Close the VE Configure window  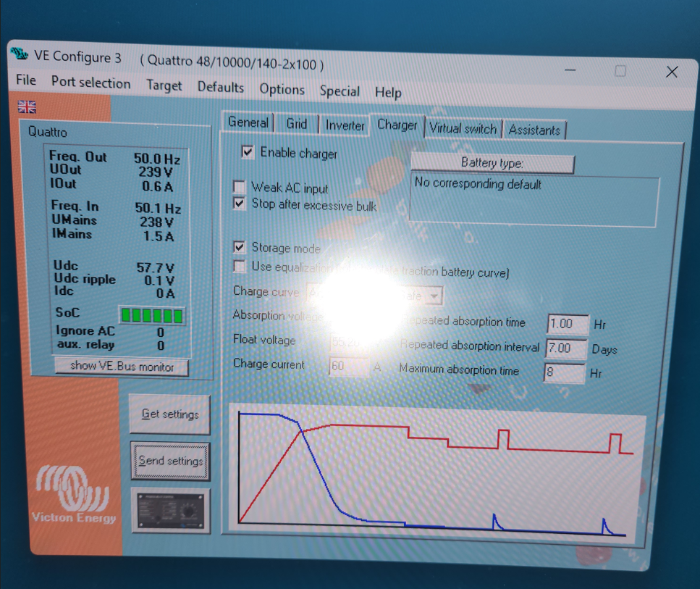[x=672, y=72]
